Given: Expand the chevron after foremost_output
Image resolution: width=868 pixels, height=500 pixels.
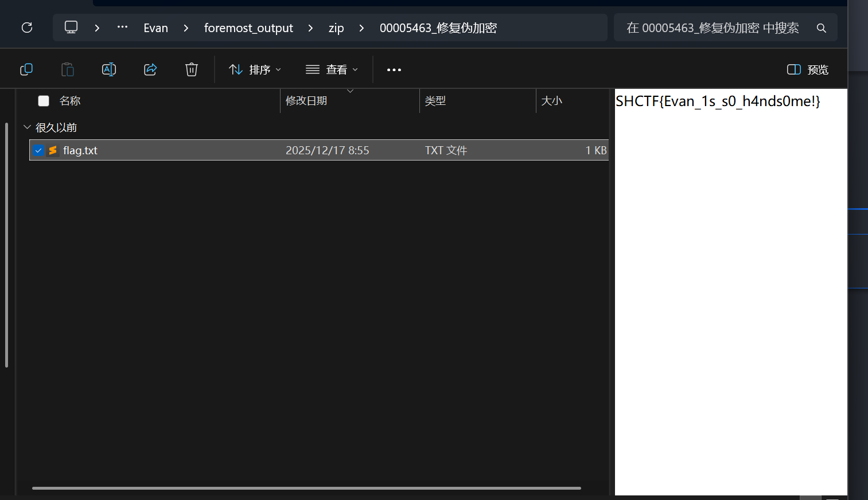Looking at the screenshot, I should point(310,28).
